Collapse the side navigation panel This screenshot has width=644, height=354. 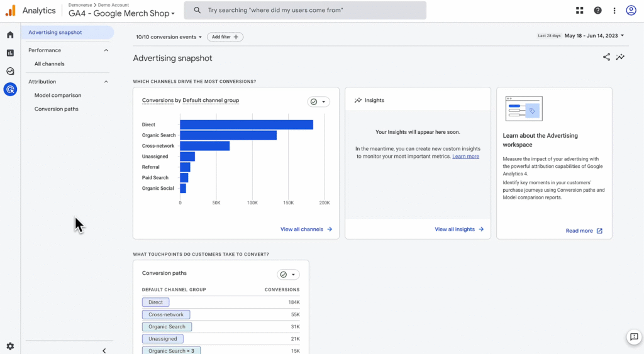[x=104, y=350]
